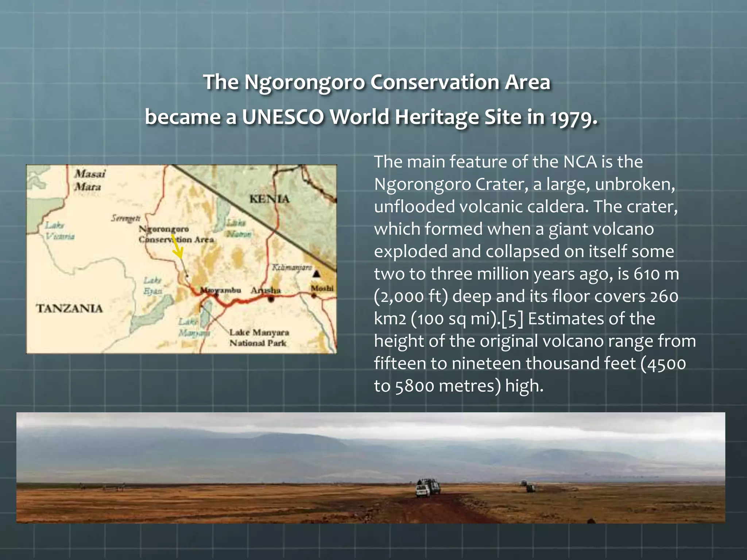Click the 'Moshi' label on the map

click(322, 288)
